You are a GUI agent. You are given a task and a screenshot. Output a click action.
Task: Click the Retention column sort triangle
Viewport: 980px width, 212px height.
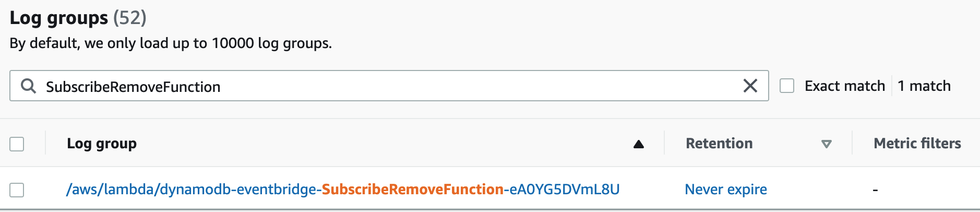click(826, 144)
